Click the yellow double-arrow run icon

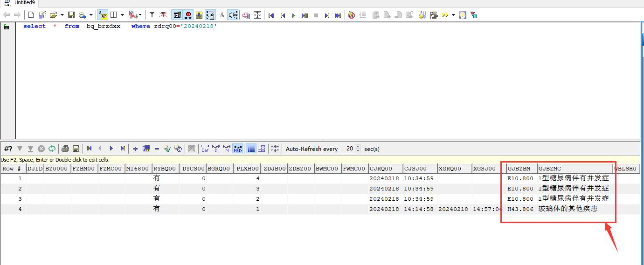pyautogui.click(x=445, y=15)
